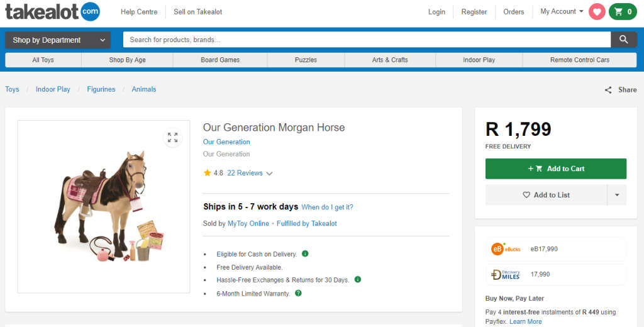Image resolution: width=644 pixels, height=327 pixels.
Task: Open the MyToy Online seller link
Action: coord(248,223)
